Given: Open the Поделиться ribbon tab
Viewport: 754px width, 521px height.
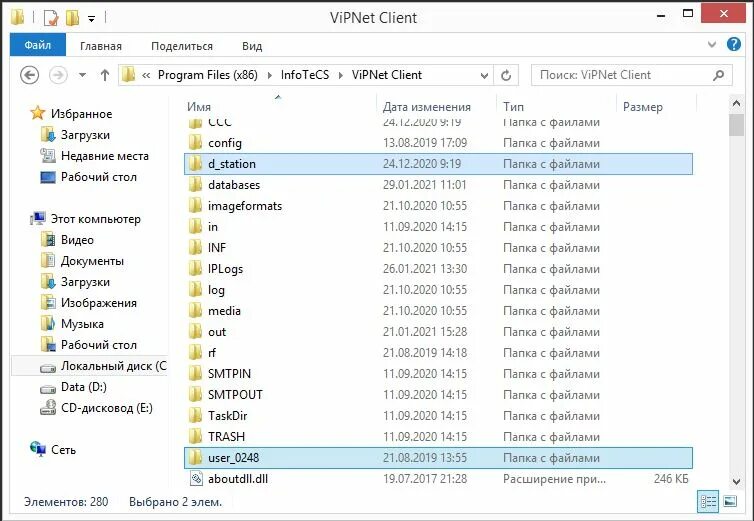Looking at the screenshot, I should [182, 46].
